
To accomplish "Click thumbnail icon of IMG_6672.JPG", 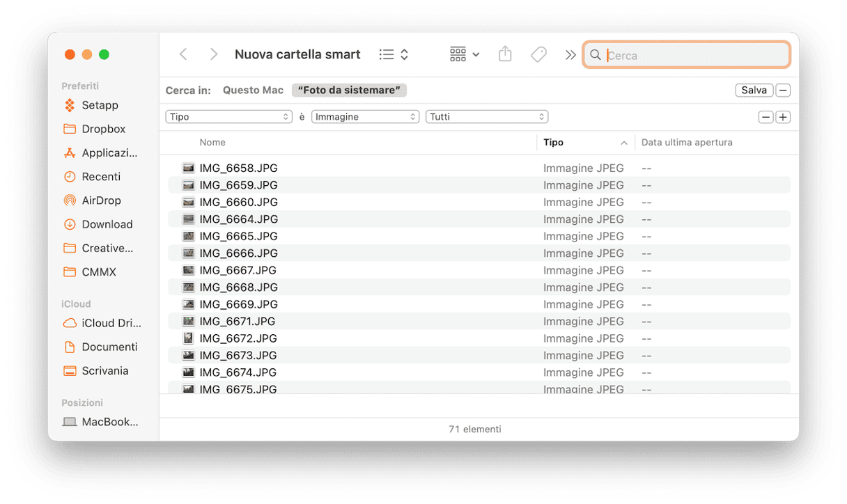I will pyautogui.click(x=188, y=338).
